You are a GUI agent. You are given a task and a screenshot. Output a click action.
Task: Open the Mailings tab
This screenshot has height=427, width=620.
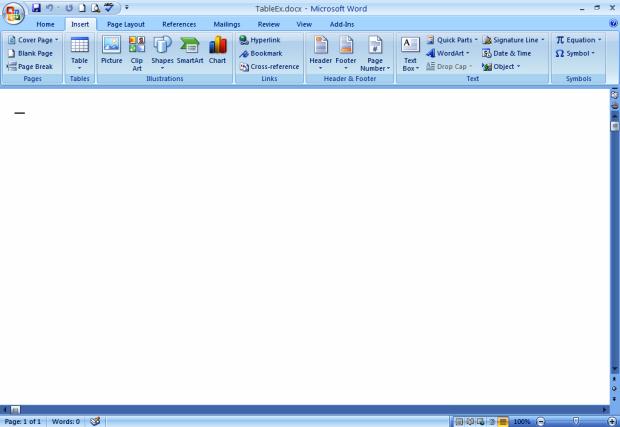coord(226,24)
